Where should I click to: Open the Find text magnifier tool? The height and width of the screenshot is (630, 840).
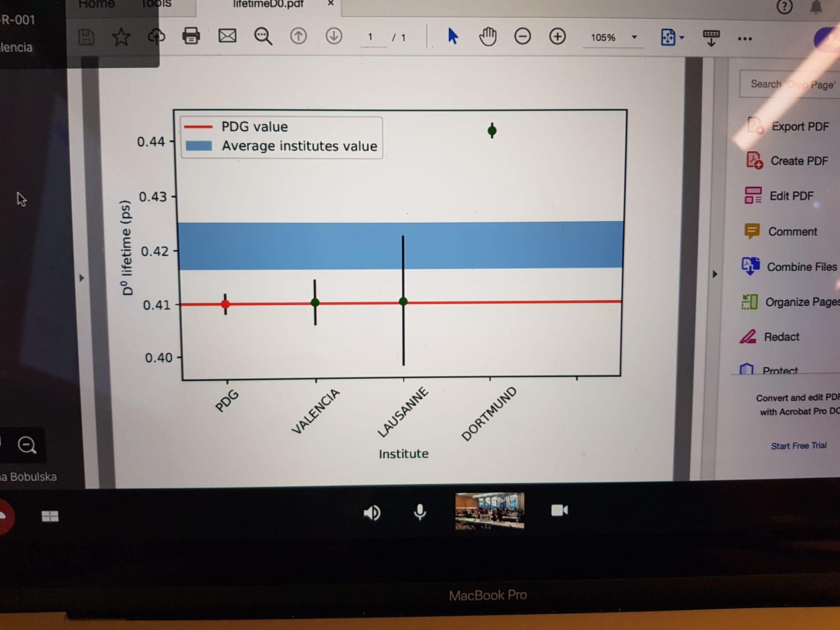click(263, 37)
